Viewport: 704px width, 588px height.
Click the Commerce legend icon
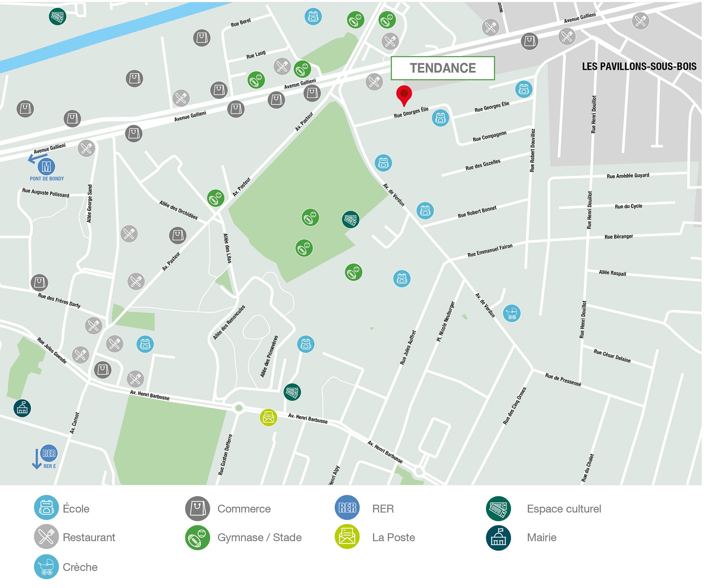197,508
